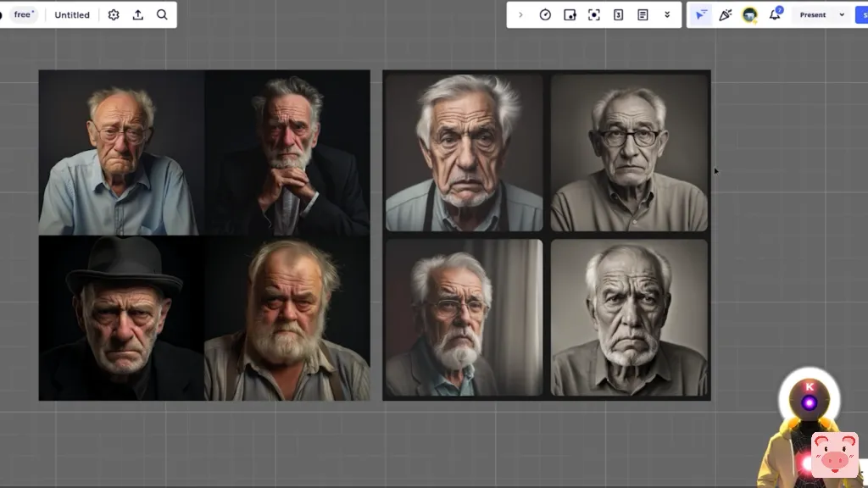Image resolution: width=868 pixels, height=488 pixels.
Task: Click the Present button
Action: (812, 15)
